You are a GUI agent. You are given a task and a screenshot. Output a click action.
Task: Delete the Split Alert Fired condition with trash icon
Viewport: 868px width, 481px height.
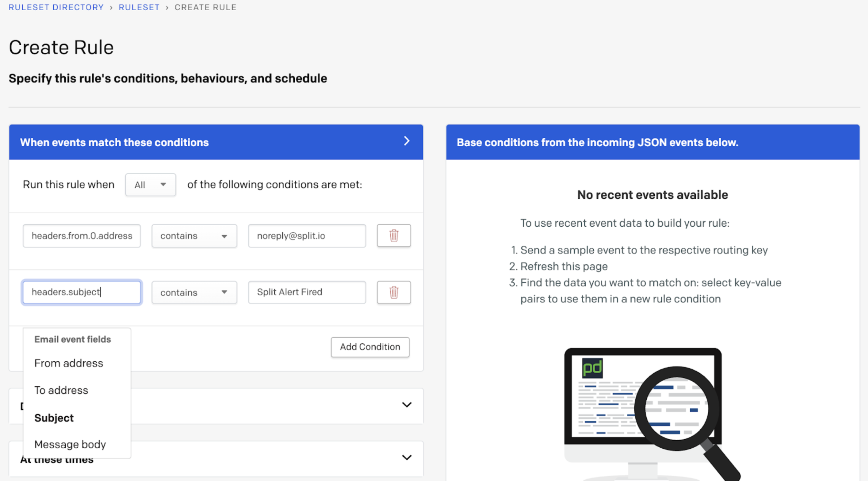pos(394,292)
